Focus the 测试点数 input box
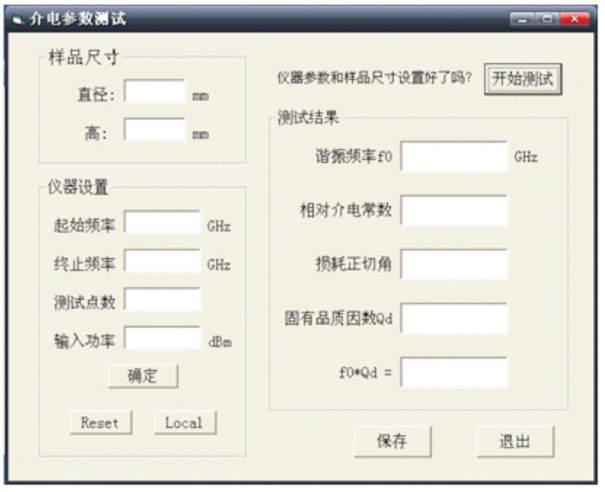605x492 pixels. coord(162,301)
